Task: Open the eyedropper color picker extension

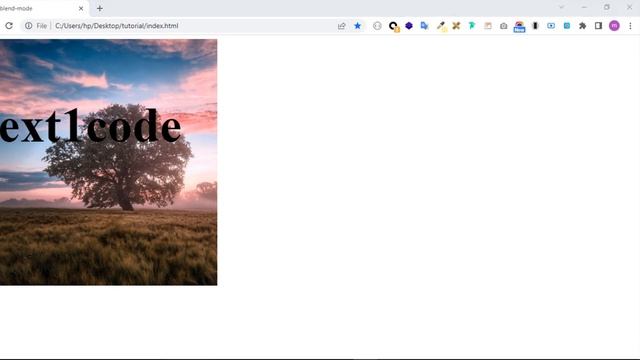Action: tap(441, 27)
